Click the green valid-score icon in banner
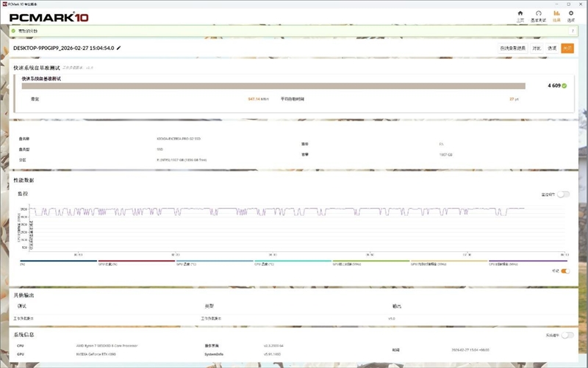Image resolution: width=588 pixels, height=368 pixels. [13, 31]
